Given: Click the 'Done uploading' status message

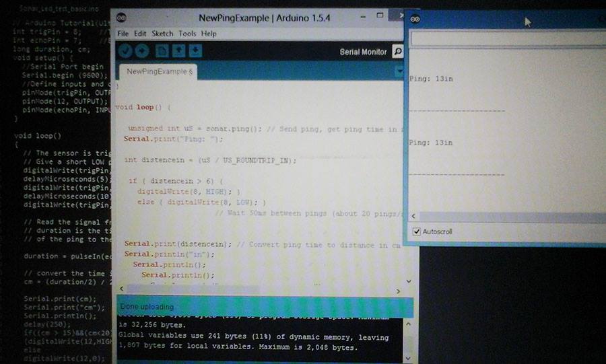Looking at the screenshot, I should click(147, 307).
